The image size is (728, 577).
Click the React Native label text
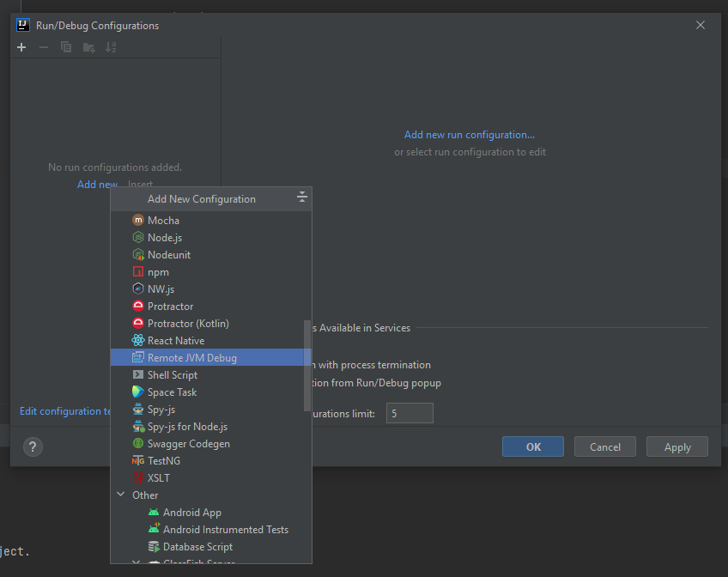coord(176,340)
